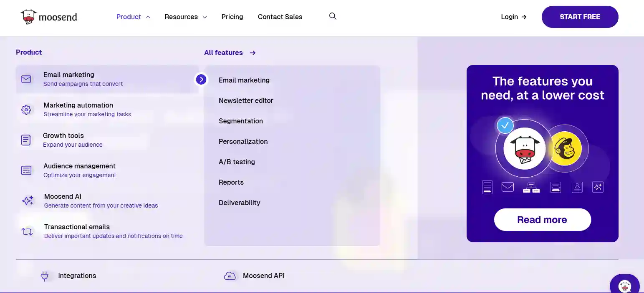Open Email marketing in the features list
This screenshot has height=293, width=644.
[244, 80]
